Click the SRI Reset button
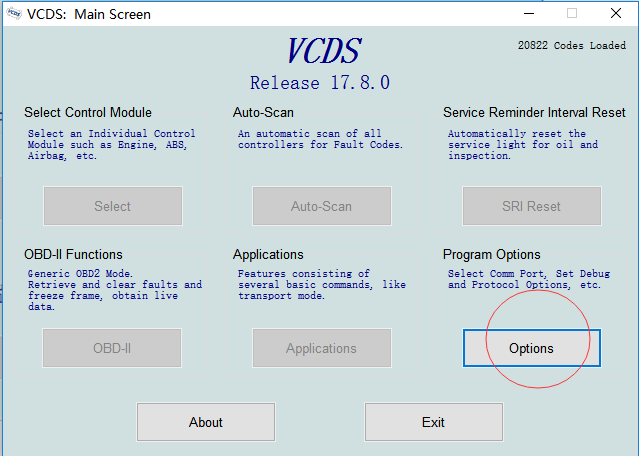The width and height of the screenshot is (639, 456). (x=531, y=206)
